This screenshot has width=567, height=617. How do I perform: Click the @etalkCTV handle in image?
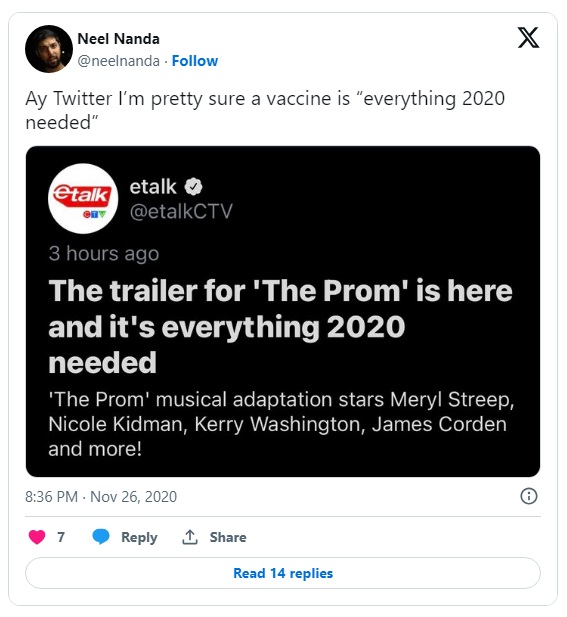181,211
